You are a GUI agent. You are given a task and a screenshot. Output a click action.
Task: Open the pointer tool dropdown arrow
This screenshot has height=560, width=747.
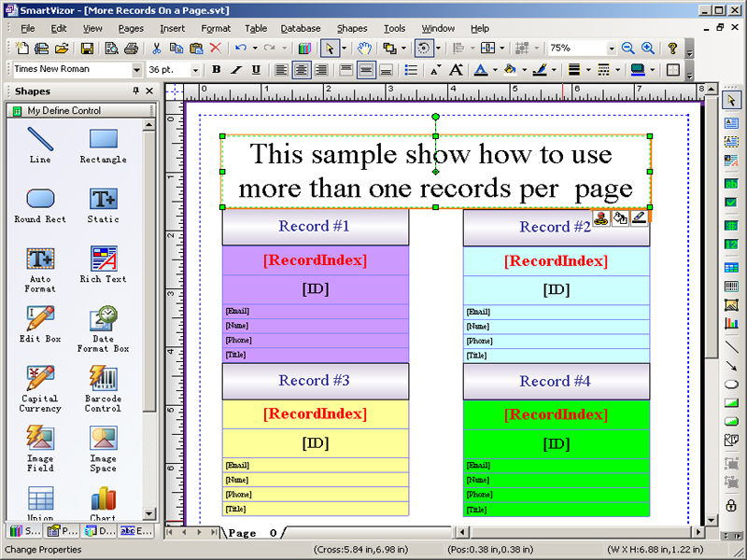[344, 49]
